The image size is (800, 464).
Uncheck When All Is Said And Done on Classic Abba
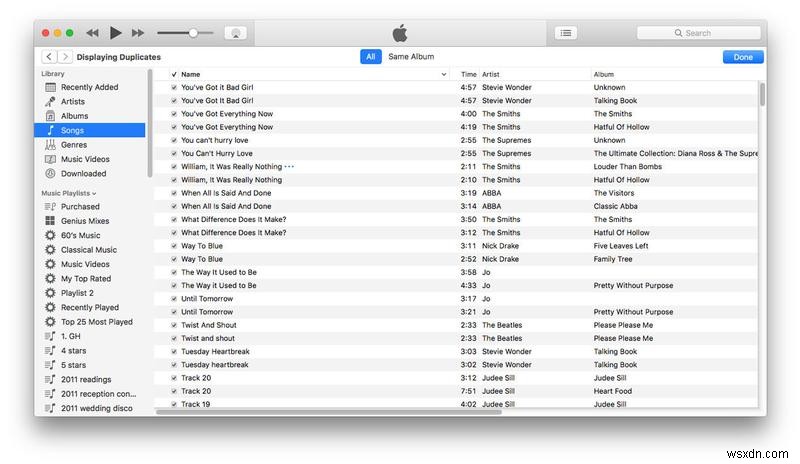(174, 206)
